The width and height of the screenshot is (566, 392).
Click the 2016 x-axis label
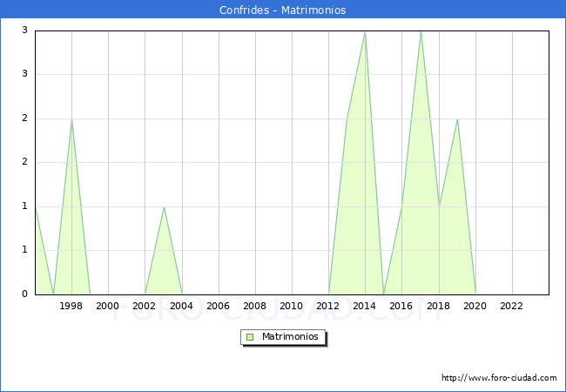pyautogui.click(x=401, y=306)
